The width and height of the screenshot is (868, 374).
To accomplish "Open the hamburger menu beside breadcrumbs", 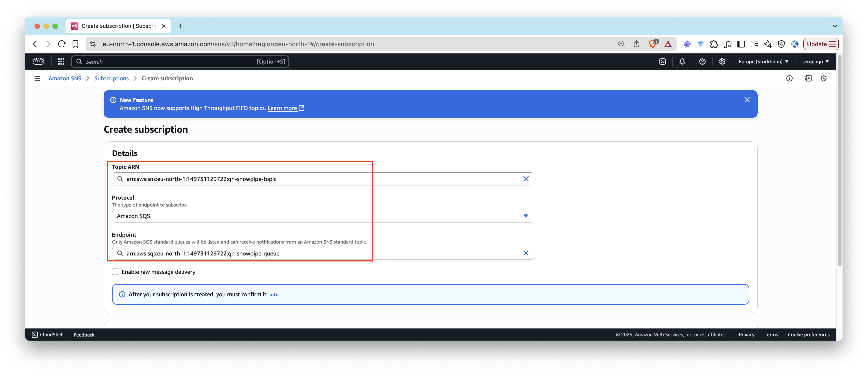I will 37,78.
